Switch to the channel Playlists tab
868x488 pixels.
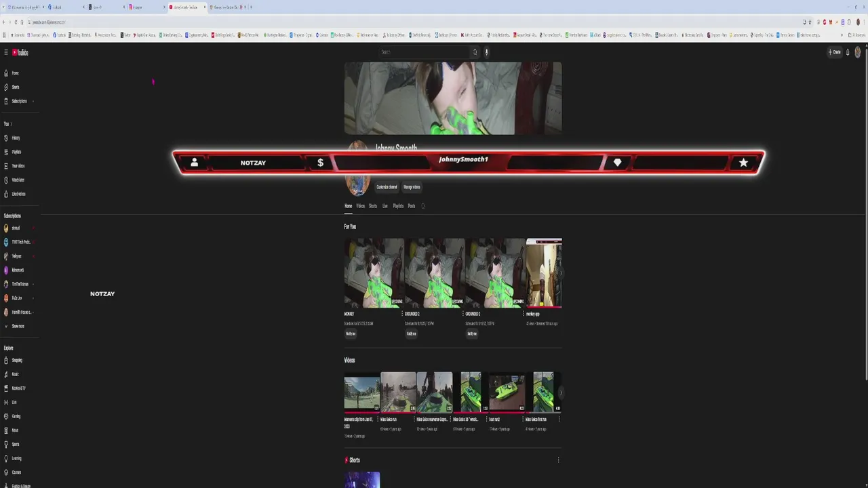coord(398,206)
